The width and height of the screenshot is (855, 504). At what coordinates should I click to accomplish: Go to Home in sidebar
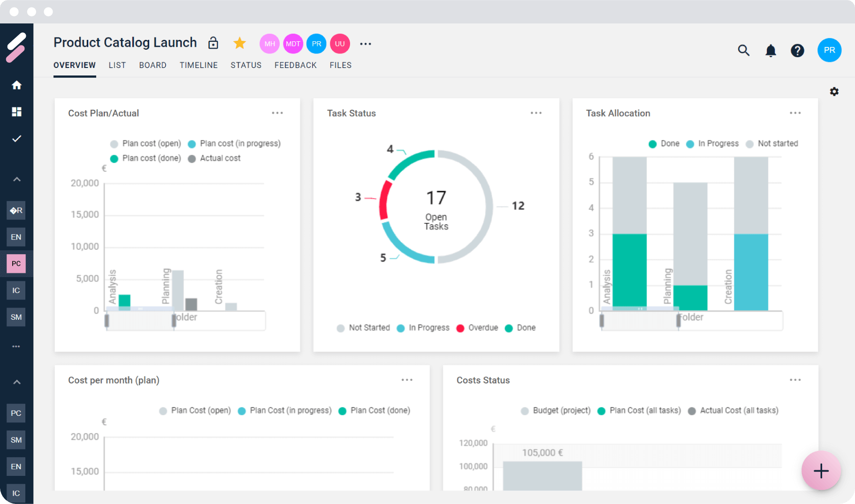click(x=16, y=85)
